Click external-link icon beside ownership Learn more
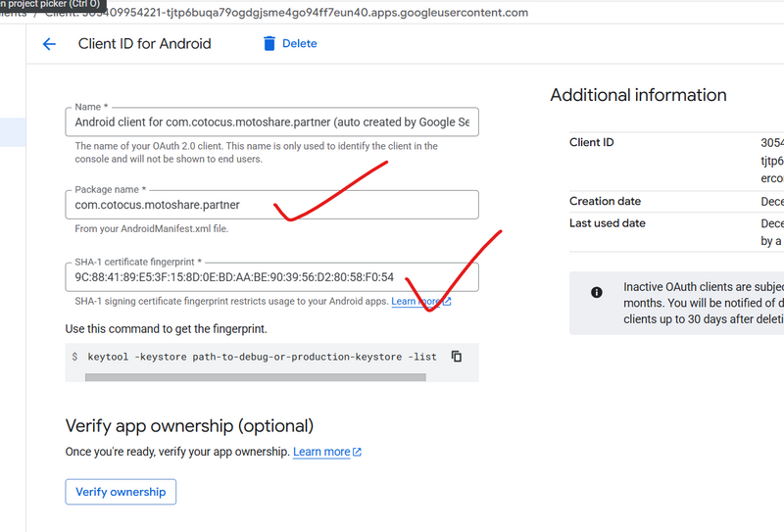The image size is (784, 532). click(x=357, y=453)
